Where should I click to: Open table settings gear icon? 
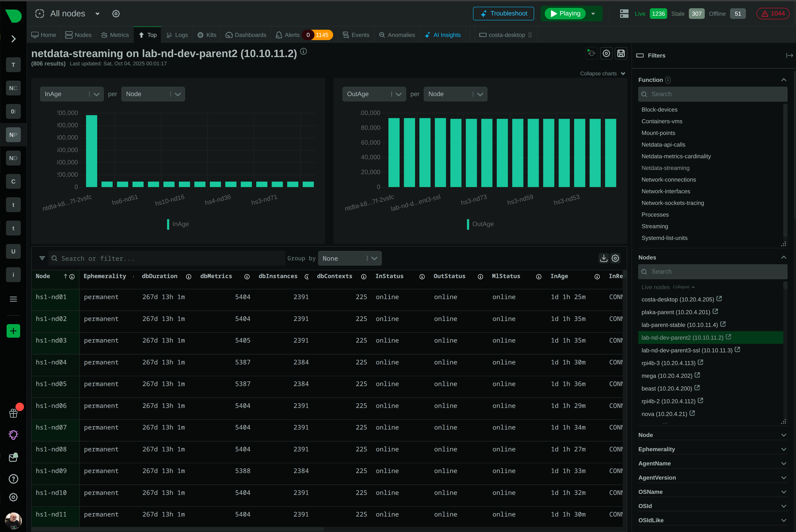coord(615,258)
